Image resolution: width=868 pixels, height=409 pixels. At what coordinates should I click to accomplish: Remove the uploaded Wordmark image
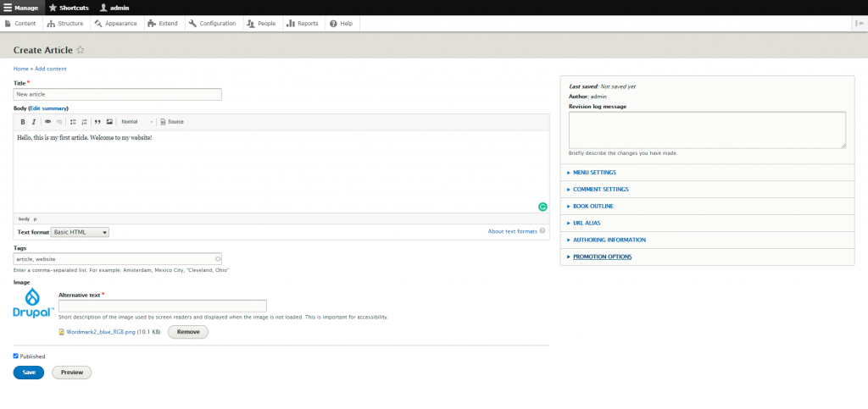(188, 332)
